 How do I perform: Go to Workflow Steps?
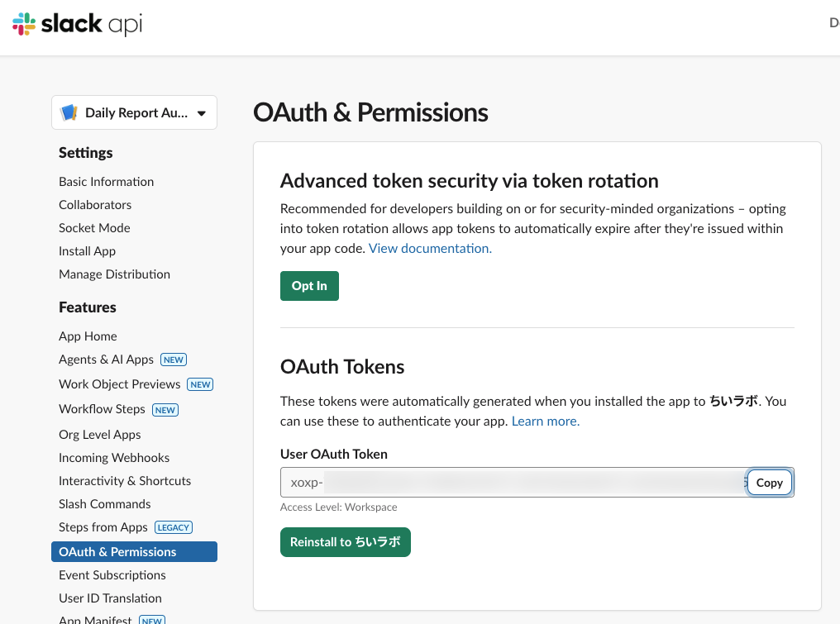point(102,409)
